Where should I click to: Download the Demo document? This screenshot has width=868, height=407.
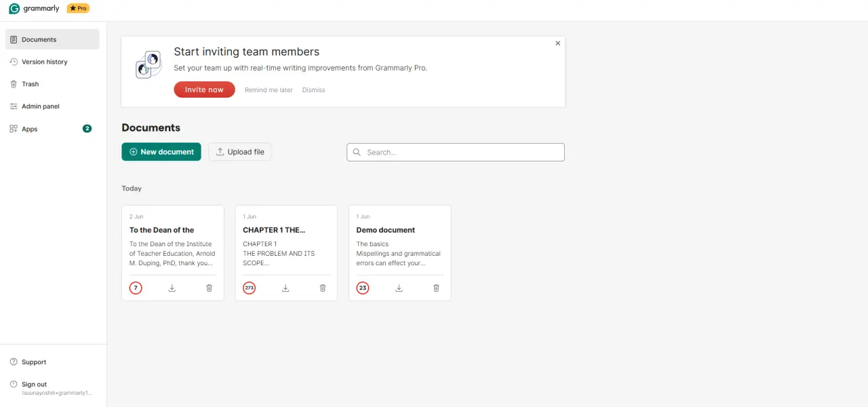point(399,288)
